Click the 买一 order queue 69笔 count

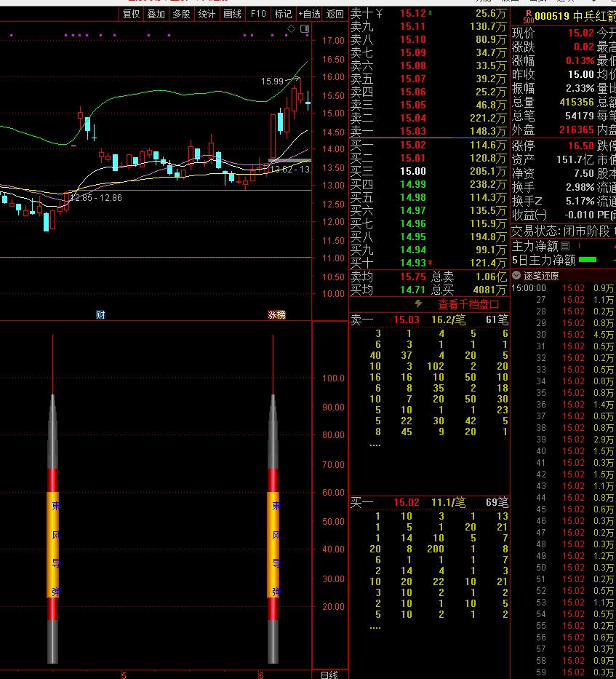[497, 502]
